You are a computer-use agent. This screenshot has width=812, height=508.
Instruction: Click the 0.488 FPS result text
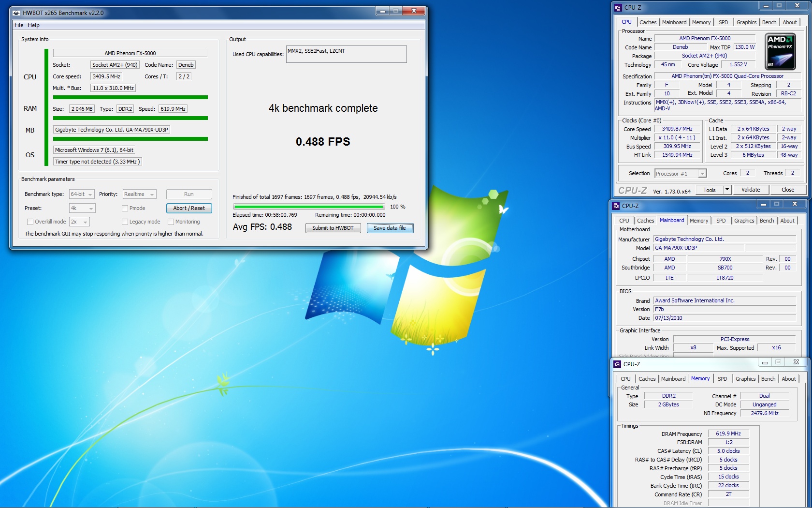coord(323,142)
